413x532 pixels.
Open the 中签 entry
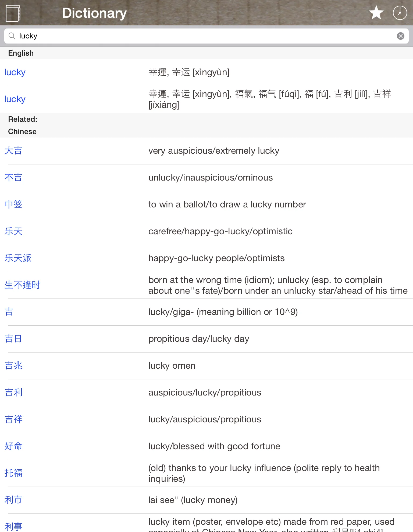tap(206, 204)
